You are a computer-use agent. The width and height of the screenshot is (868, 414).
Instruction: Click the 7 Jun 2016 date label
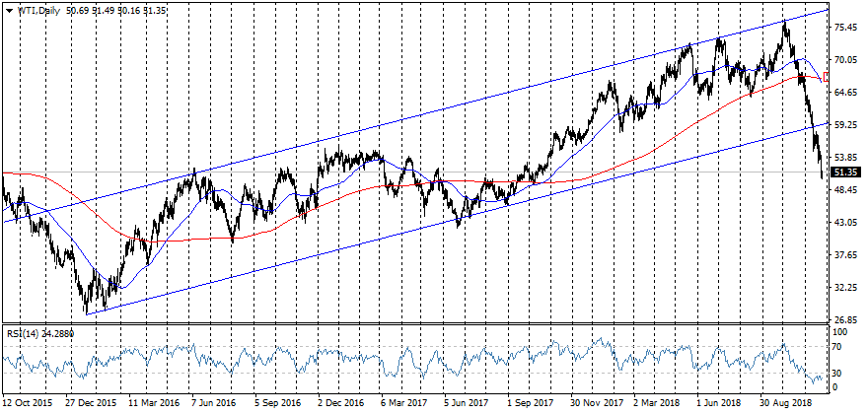215,404
